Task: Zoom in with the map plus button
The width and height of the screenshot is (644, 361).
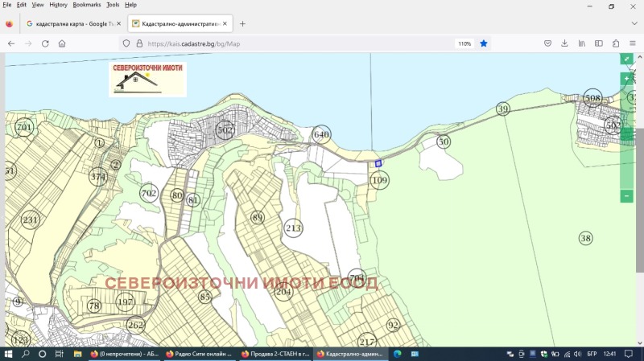Action: [626, 79]
